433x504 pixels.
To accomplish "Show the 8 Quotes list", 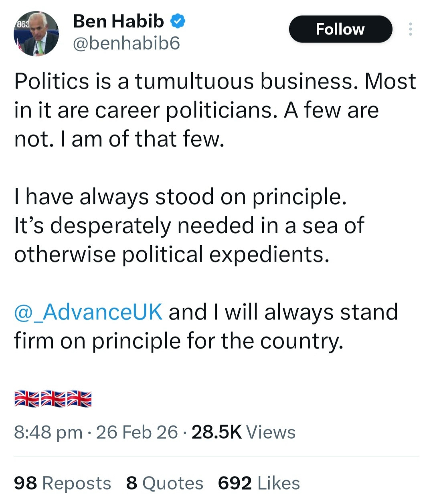I will tap(164, 483).
